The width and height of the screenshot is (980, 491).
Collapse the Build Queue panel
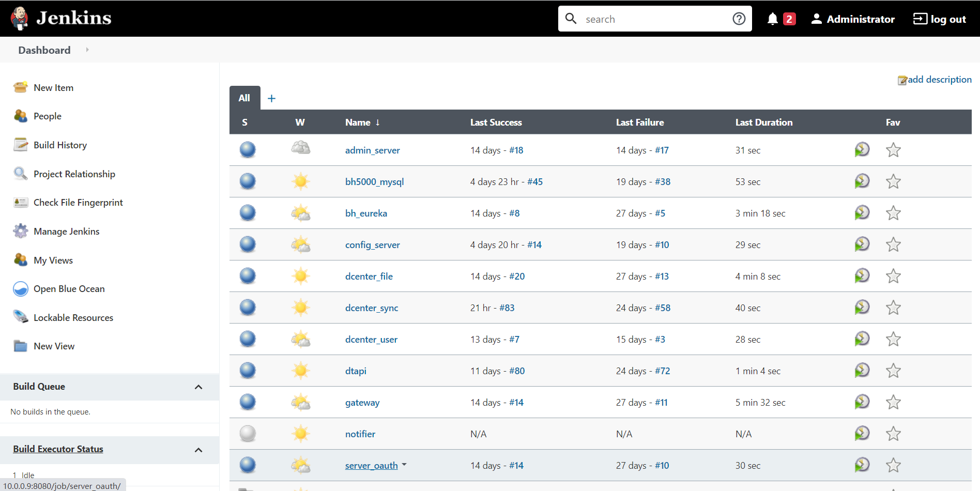point(198,387)
